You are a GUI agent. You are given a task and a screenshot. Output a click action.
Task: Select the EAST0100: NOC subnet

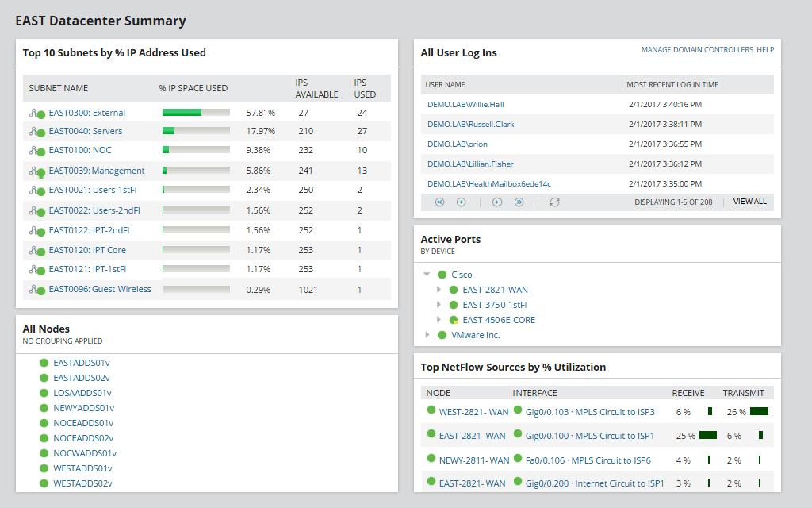(x=82, y=150)
